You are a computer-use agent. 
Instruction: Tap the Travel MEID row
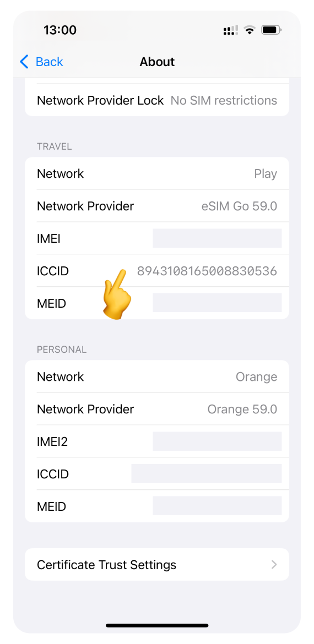[157, 303]
